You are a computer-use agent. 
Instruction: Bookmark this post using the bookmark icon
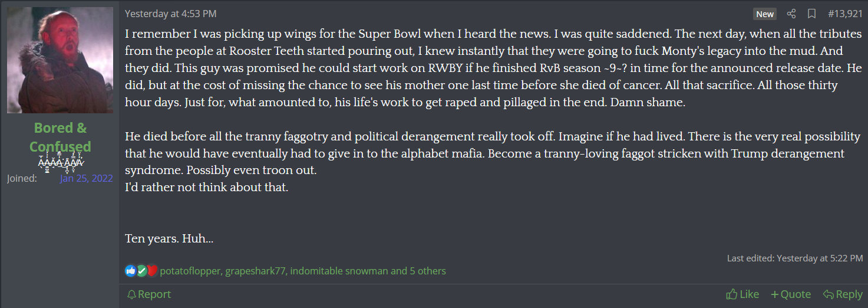tap(811, 14)
